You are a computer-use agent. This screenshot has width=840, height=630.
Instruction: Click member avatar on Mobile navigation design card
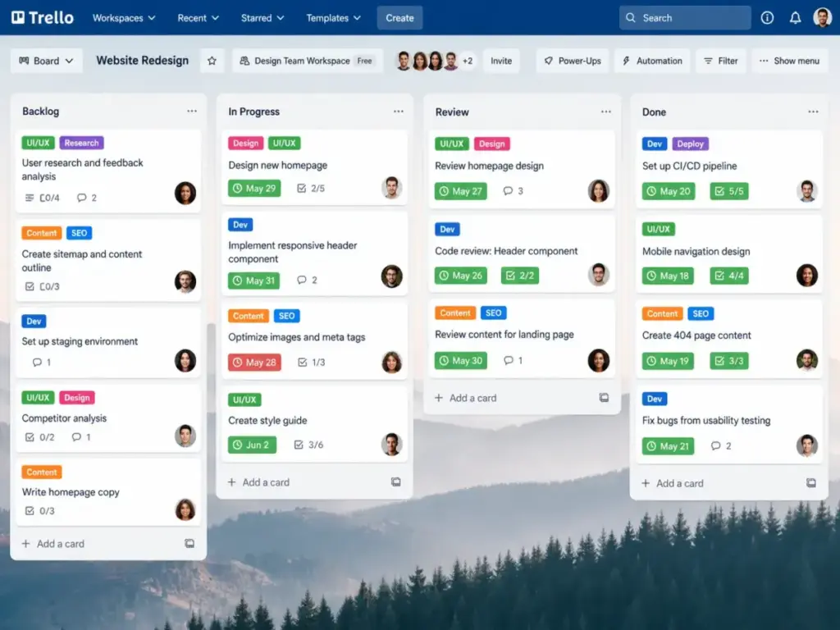point(807,275)
